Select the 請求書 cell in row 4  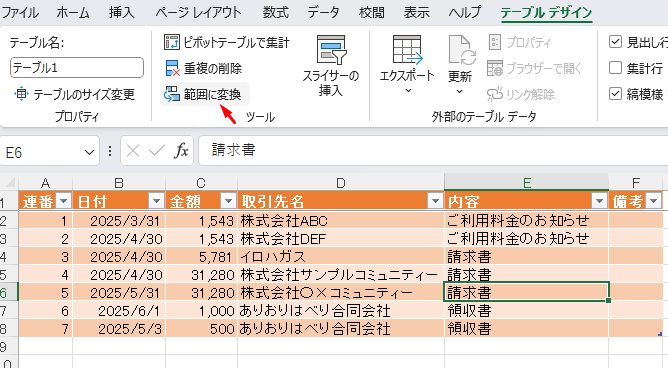tap(527, 257)
